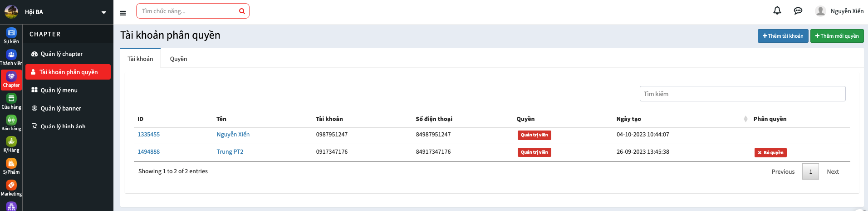Viewport: 868px width, 211px height.
Task: Click the Thêm mới quyền button
Action: point(837,36)
